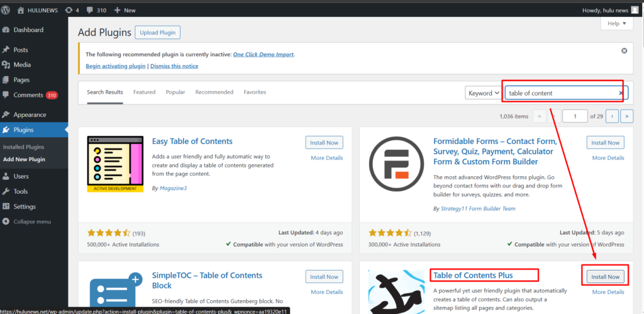The height and width of the screenshot is (314, 644).
Task: Switch to the Featured plugins tab
Action: [x=144, y=92]
